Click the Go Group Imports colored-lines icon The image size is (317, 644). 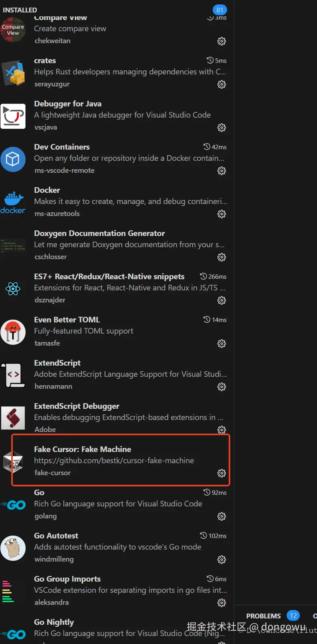point(8,591)
